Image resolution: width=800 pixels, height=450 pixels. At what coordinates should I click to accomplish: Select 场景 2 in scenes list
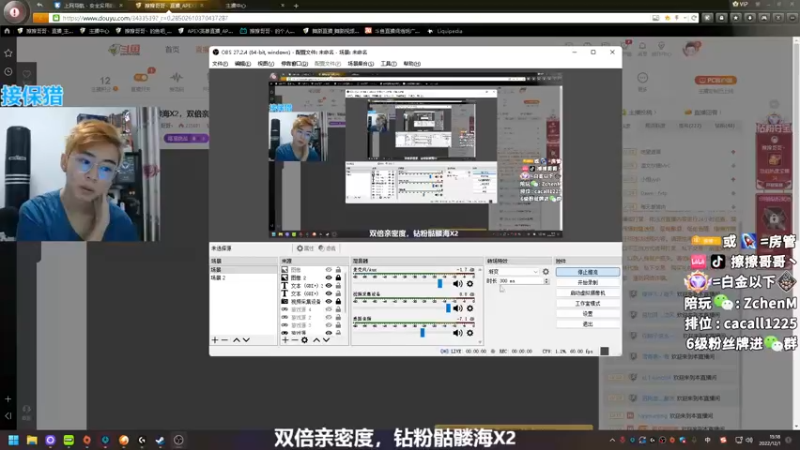pos(243,278)
